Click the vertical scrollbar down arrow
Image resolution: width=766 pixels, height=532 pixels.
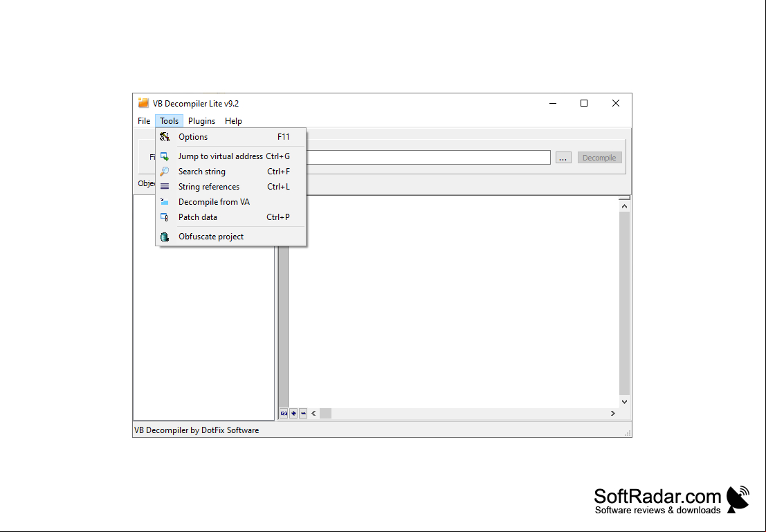click(624, 401)
